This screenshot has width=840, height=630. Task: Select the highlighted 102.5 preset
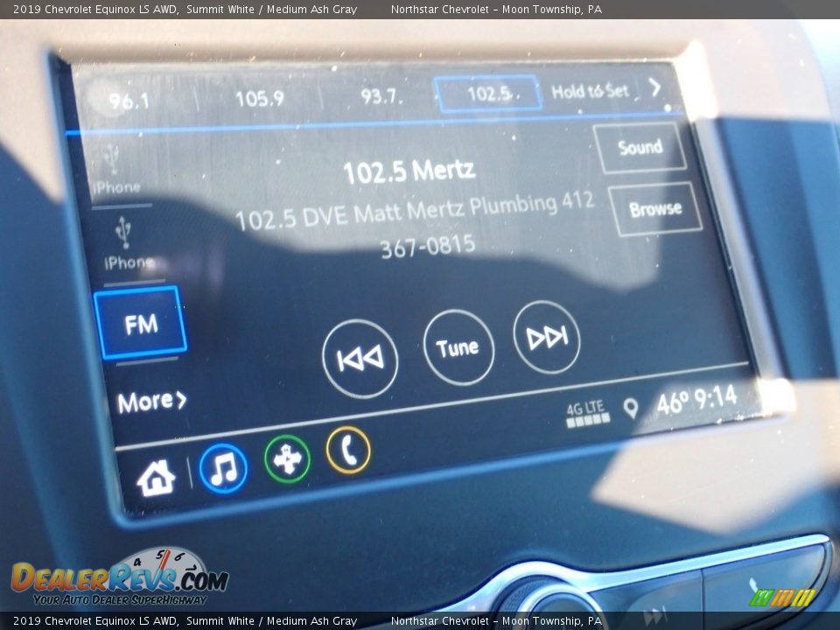tap(487, 94)
